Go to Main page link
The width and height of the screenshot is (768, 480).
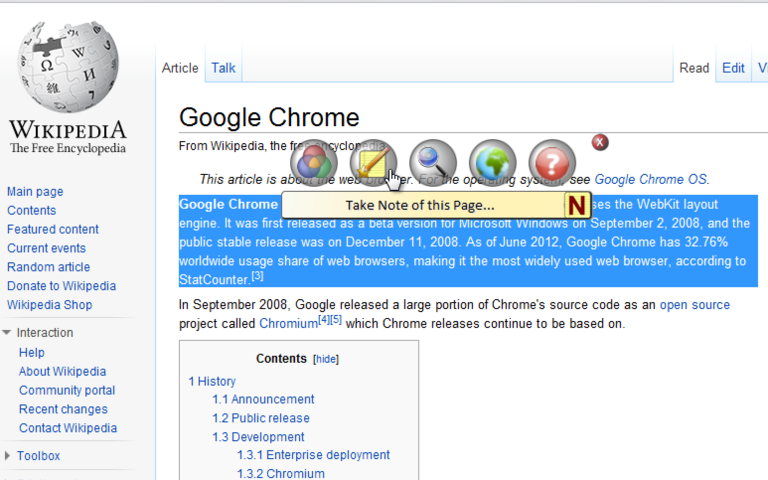(35, 192)
